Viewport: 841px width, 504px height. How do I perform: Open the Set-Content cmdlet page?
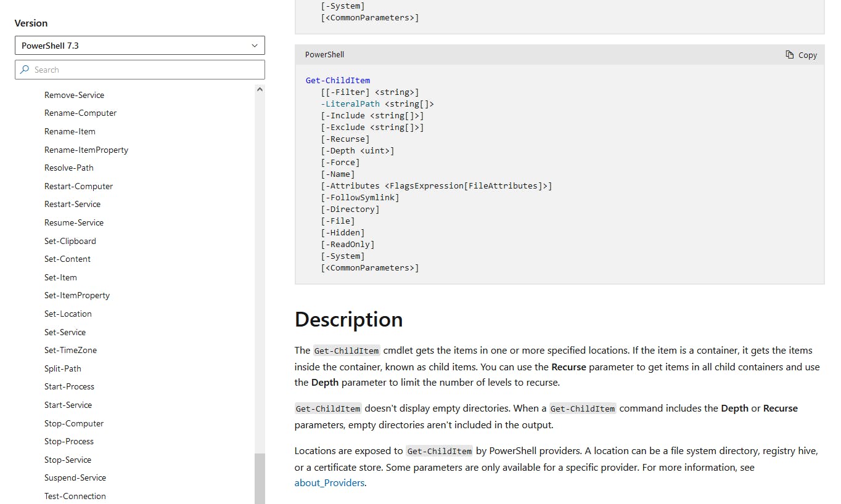67,259
